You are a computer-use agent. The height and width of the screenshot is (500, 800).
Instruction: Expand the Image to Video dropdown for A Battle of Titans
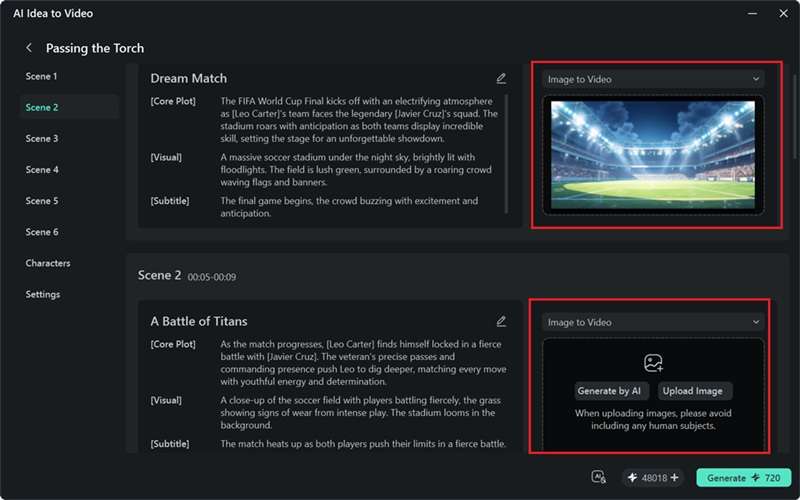click(653, 322)
